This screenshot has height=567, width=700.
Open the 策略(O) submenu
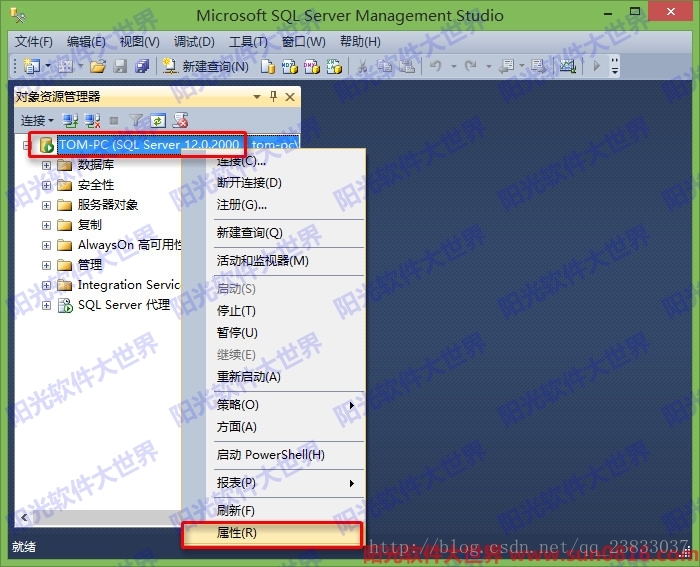(275, 405)
